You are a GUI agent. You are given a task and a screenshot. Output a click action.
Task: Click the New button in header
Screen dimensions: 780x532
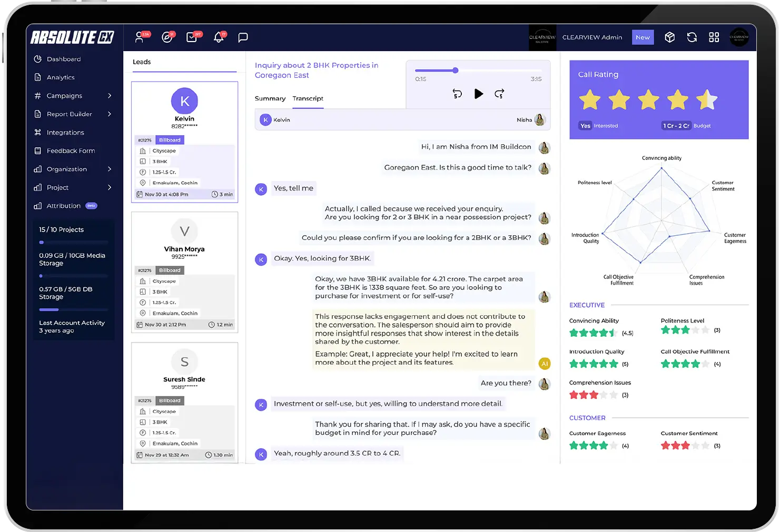coord(643,37)
